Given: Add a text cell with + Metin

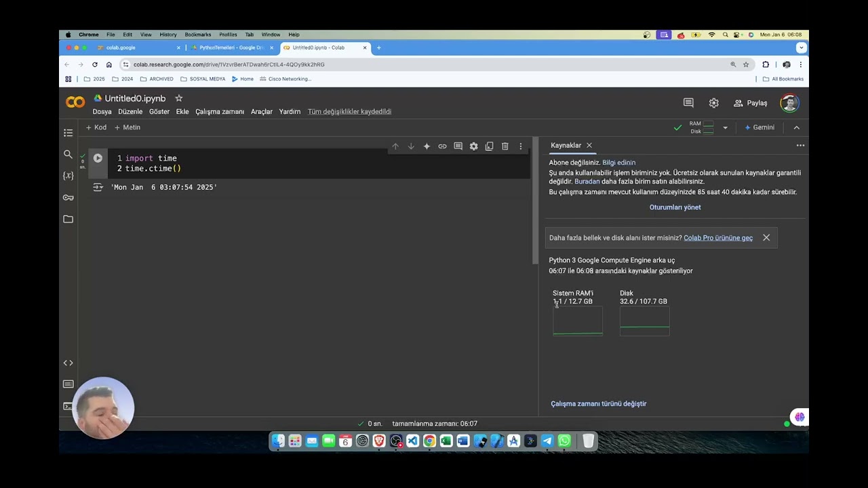Looking at the screenshot, I should pyautogui.click(x=127, y=127).
